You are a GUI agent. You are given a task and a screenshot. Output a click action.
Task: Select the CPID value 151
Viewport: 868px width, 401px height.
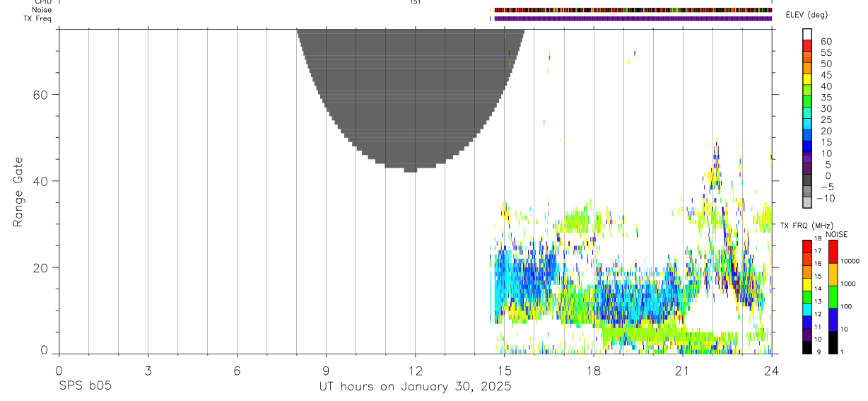pyautogui.click(x=415, y=2)
